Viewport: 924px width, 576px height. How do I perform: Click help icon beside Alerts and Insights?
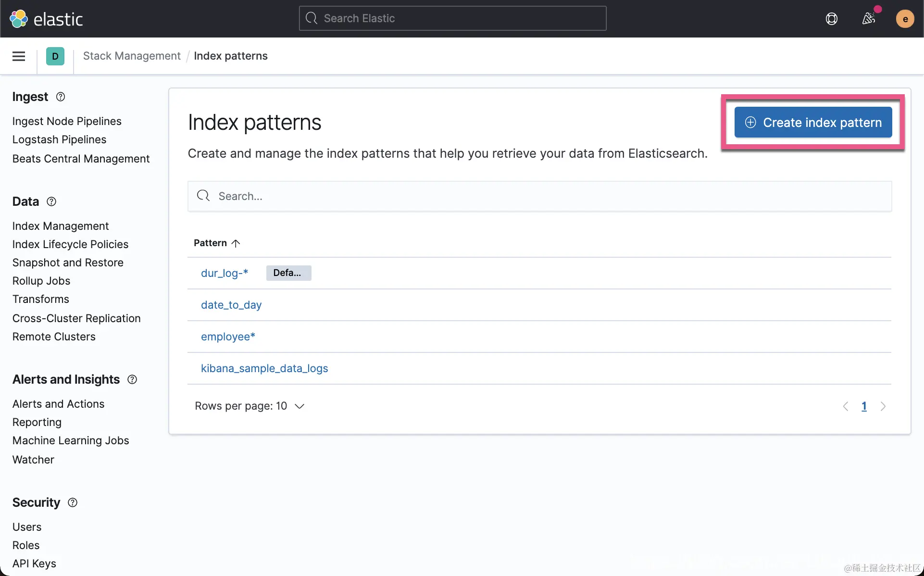pyautogui.click(x=132, y=379)
